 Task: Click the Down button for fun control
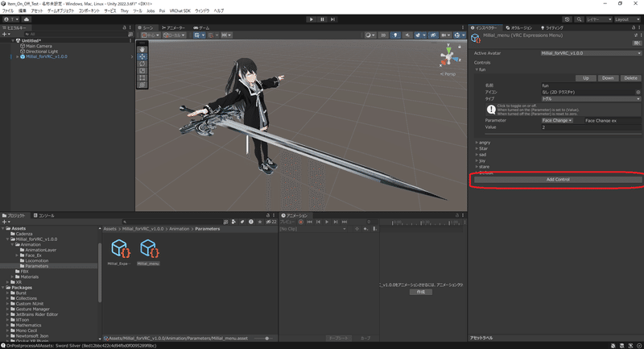608,78
